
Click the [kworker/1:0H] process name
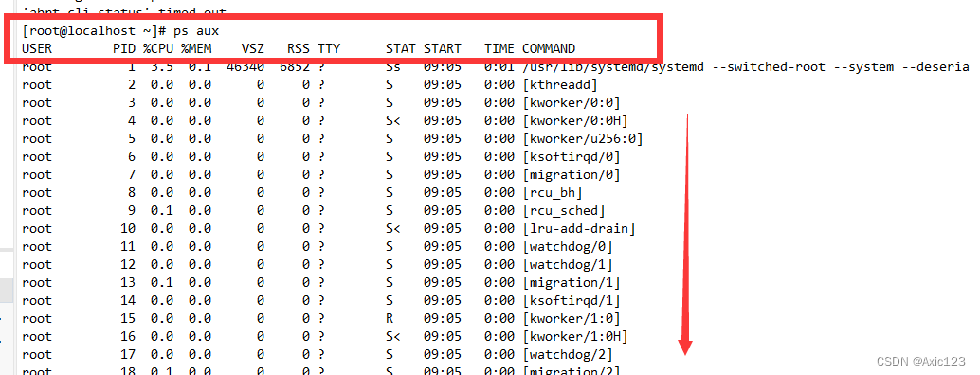tap(575, 337)
